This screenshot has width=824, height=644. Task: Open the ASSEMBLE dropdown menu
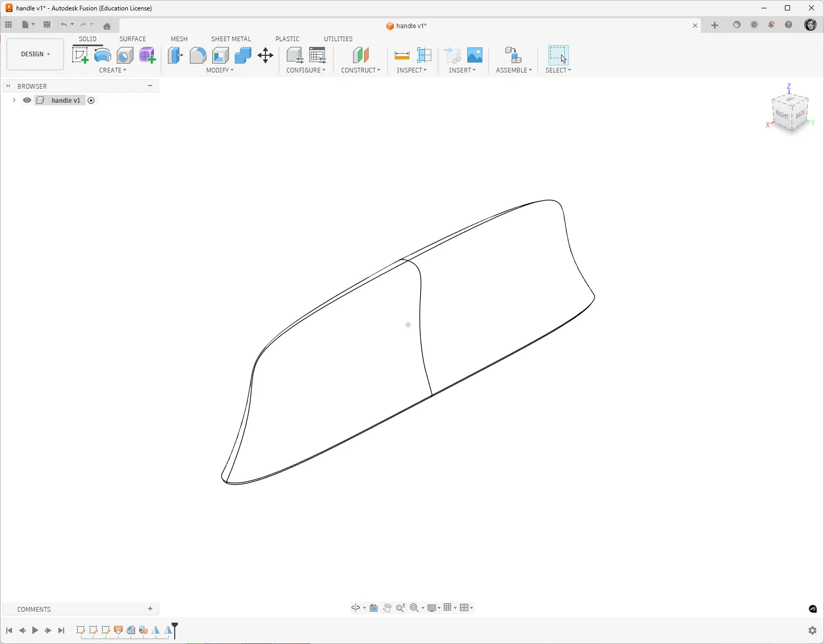pyautogui.click(x=514, y=70)
